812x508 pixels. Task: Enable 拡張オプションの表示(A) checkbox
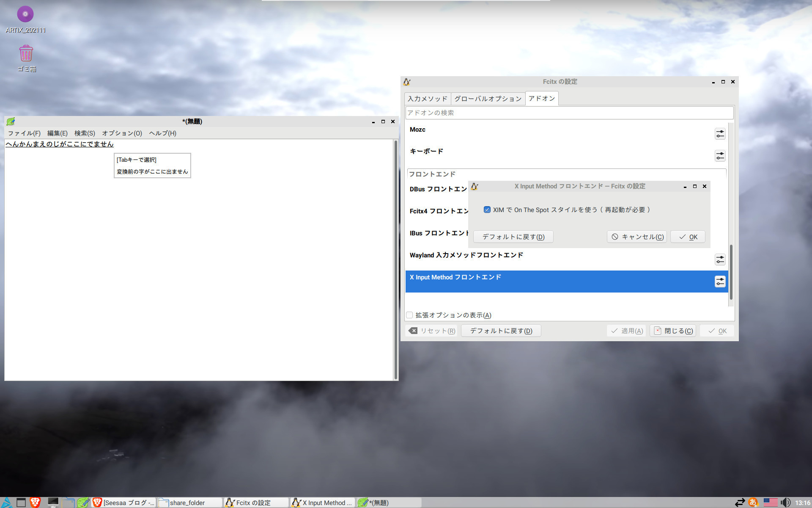pos(409,315)
